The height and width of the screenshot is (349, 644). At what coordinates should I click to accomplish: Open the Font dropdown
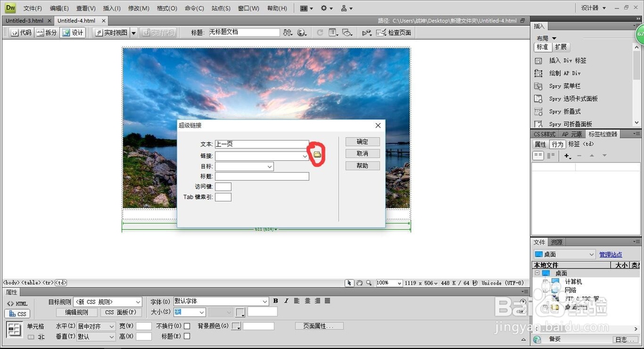(265, 301)
